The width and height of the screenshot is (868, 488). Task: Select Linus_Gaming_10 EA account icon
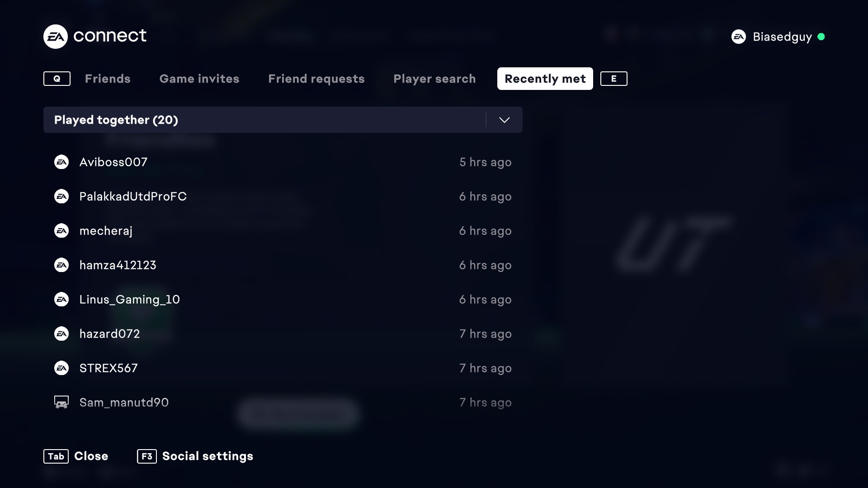[61, 300]
